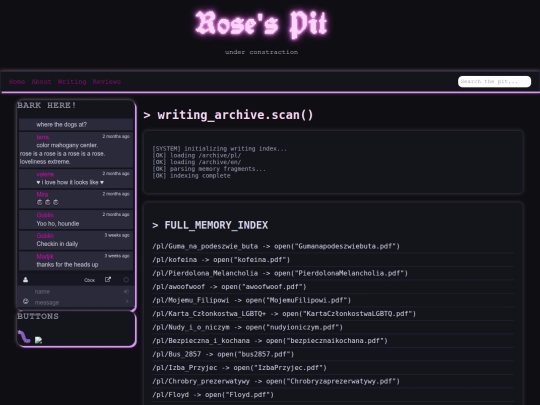Open the Reviews page
Viewport: 540px width, 405px height.
[107, 82]
